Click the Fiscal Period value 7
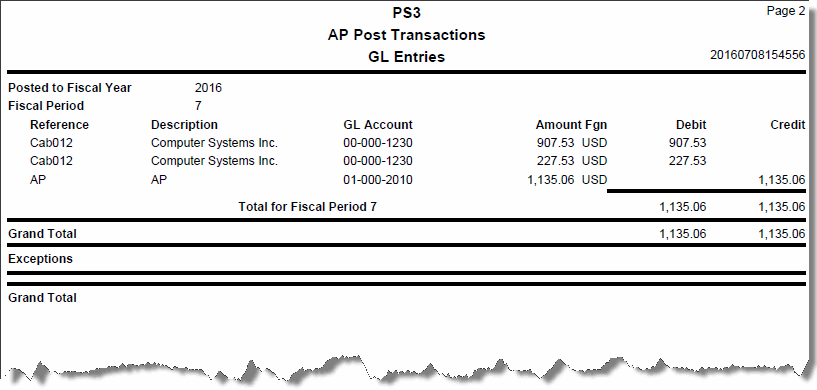This screenshot has width=817, height=390. click(199, 106)
